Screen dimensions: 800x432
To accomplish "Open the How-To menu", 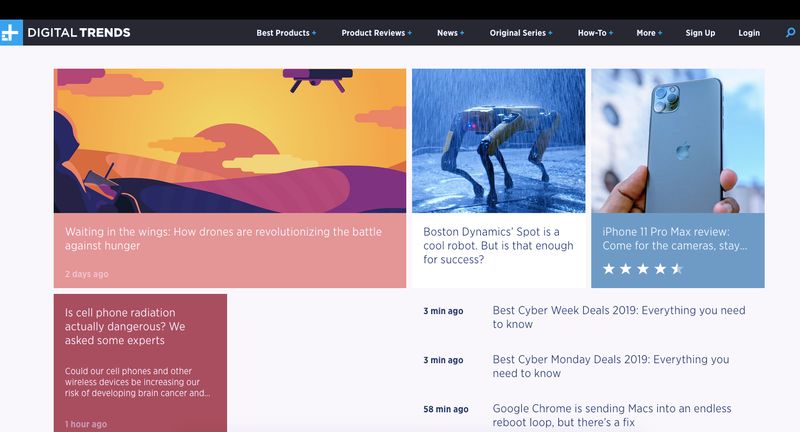I will point(595,33).
